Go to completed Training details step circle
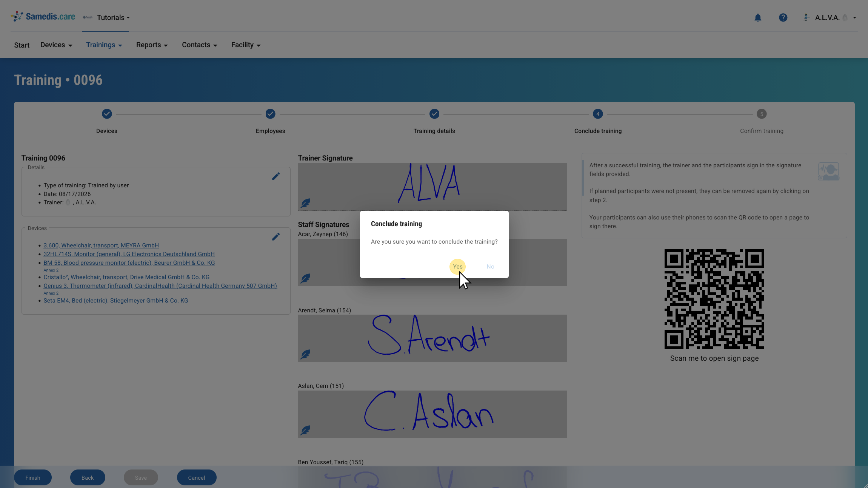Image resolution: width=868 pixels, height=488 pixels. pyautogui.click(x=434, y=114)
